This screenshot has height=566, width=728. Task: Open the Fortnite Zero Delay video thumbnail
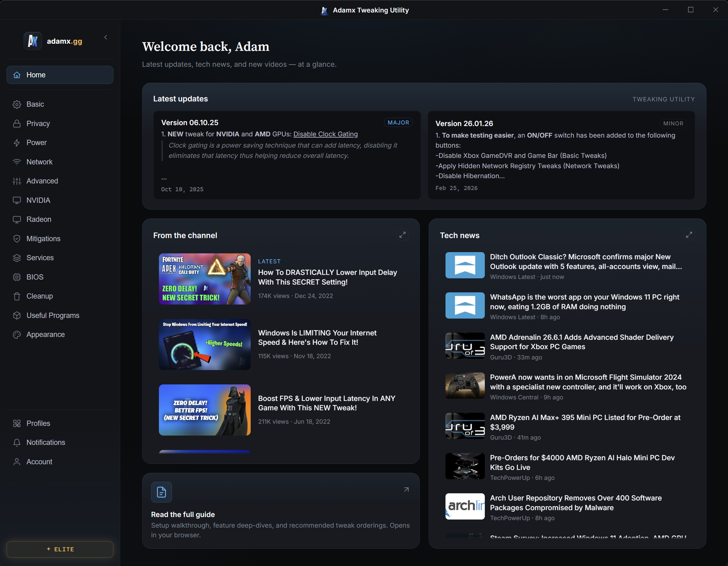tap(205, 279)
